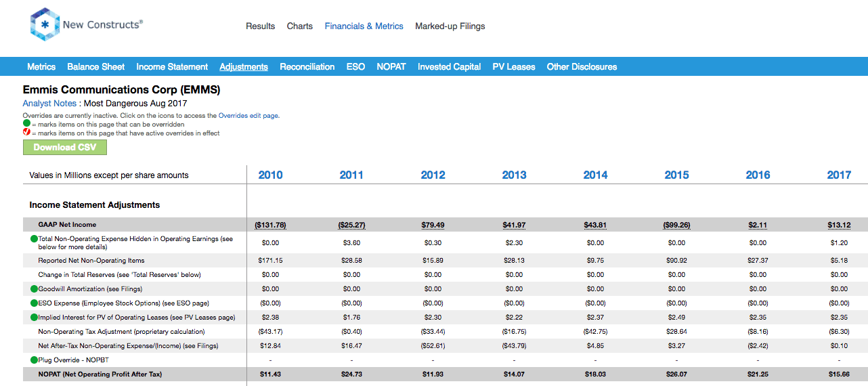Click 2016 GAAP Net Income $2.11
Image resolution: width=868 pixels, height=386 pixels.
758,225
